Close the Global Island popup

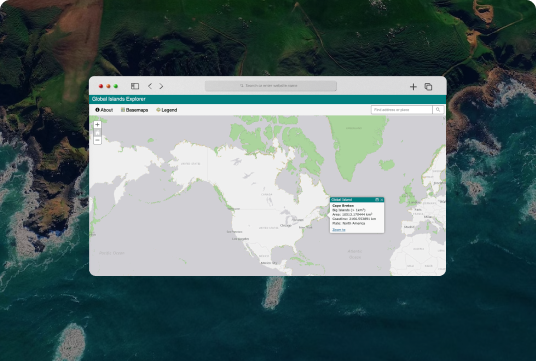click(381, 200)
